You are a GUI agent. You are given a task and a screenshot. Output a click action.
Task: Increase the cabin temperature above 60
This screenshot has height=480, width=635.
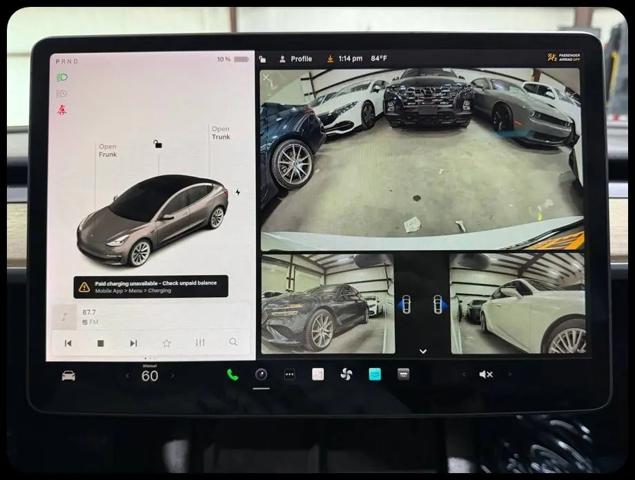[173, 376]
